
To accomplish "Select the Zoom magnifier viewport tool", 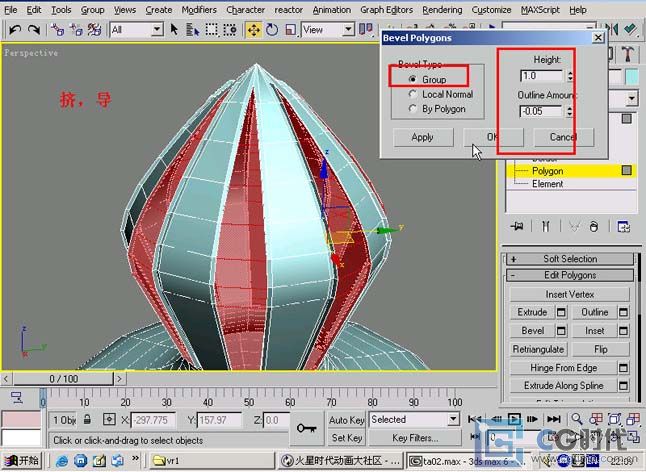I will 577,419.
